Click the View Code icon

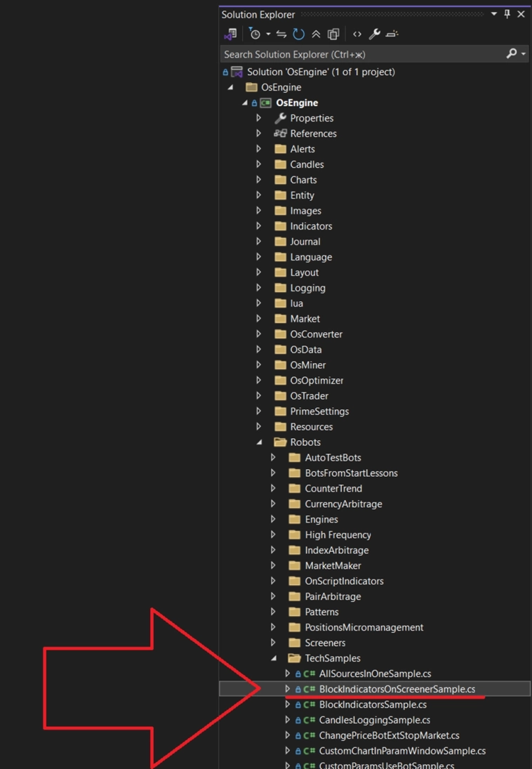click(357, 34)
